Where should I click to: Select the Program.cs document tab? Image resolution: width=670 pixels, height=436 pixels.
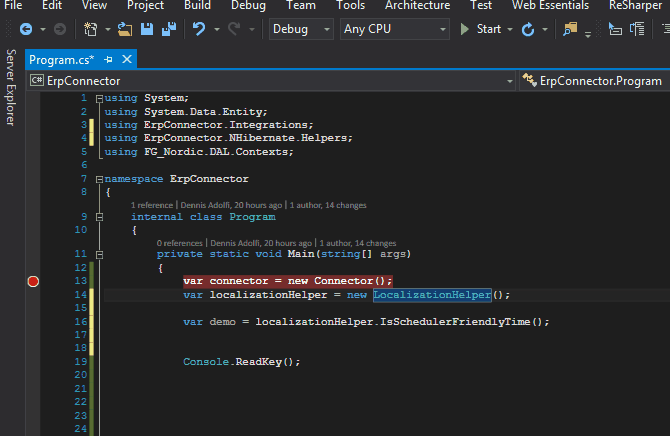[62, 59]
